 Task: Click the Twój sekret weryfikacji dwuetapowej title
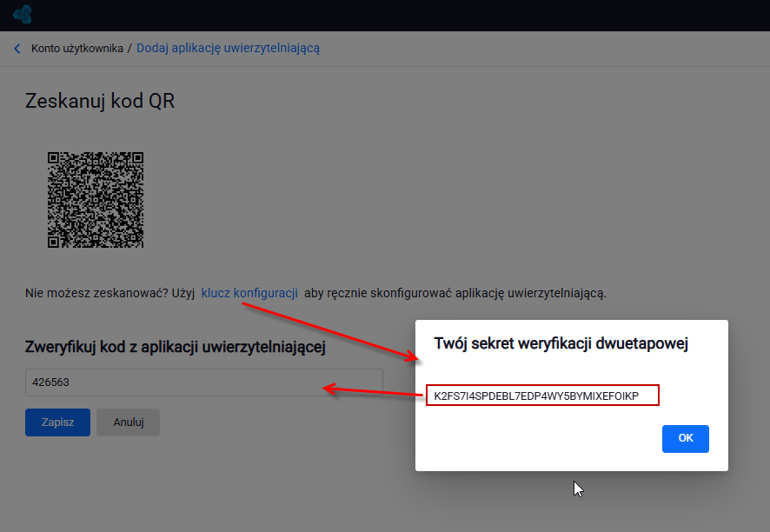point(561,343)
